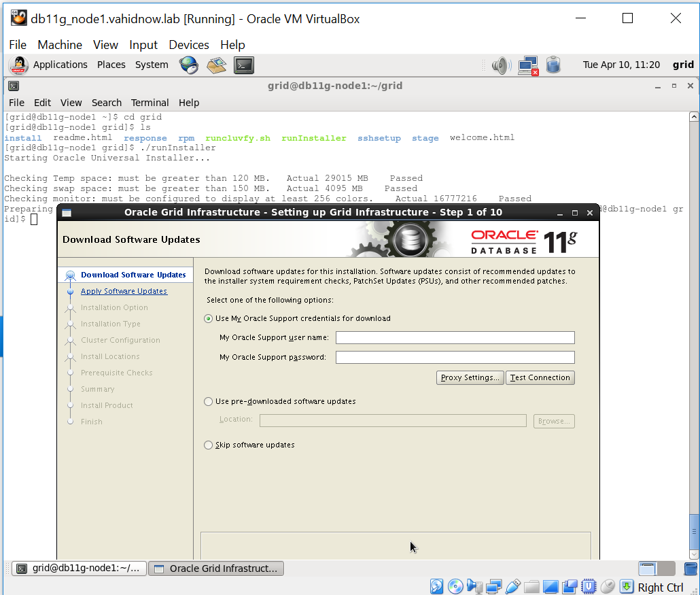Open the VirtualBox Devices menu
This screenshot has width=700, height=595.
click(189, 45)
